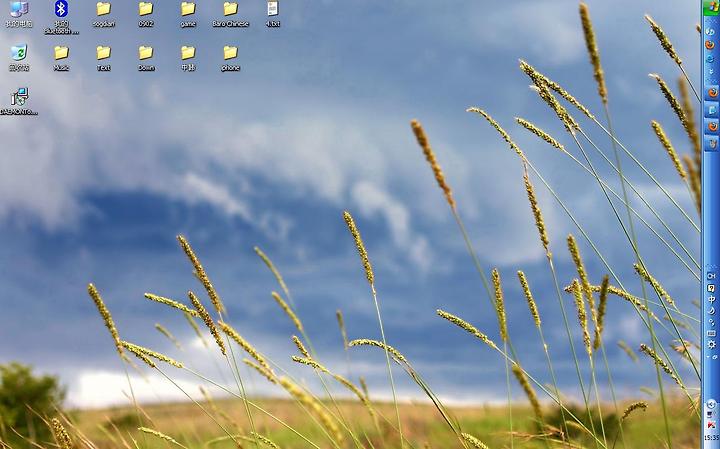The height and width of the screenshot is (449, 720).
Task: Select the DAEMON Tools shortcut icon
Action: 19,101
